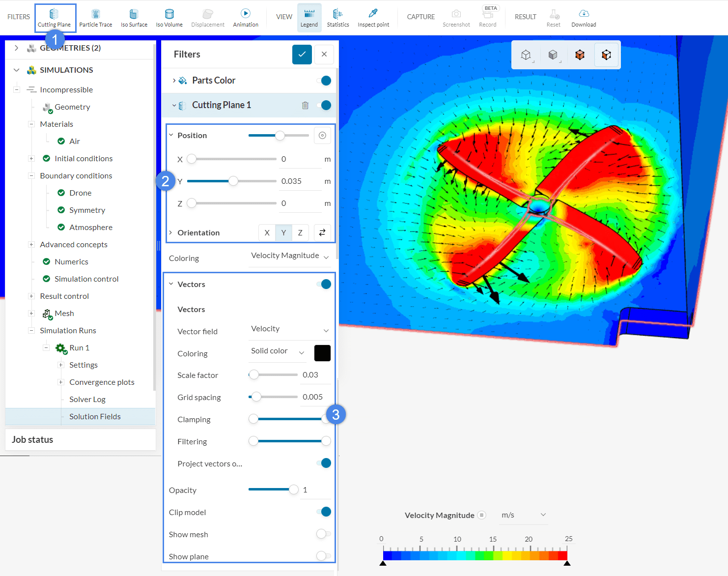Download the simulation results
Screen dimensions: 728x576
point(584,18)
